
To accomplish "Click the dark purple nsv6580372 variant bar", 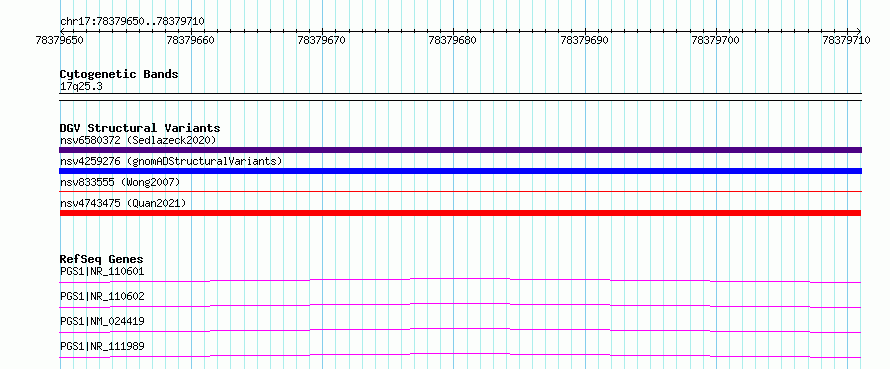I will click(460, 150).
